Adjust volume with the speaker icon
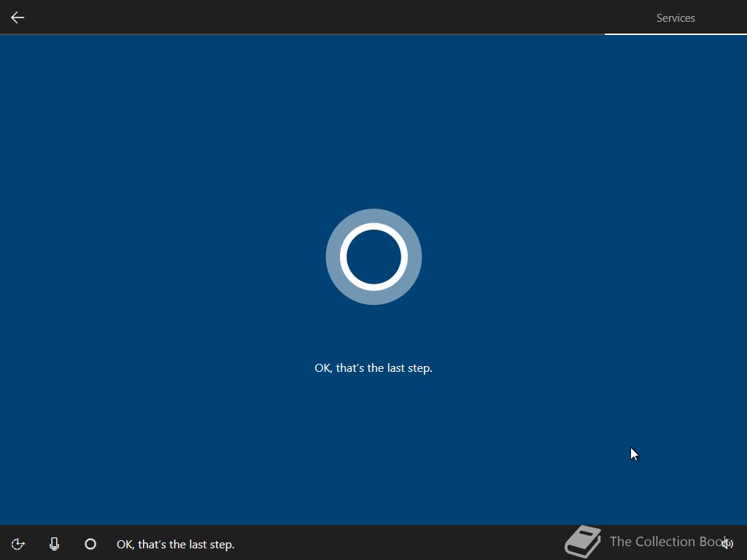This screenshot has width=747, height=560. coord(727,543)
